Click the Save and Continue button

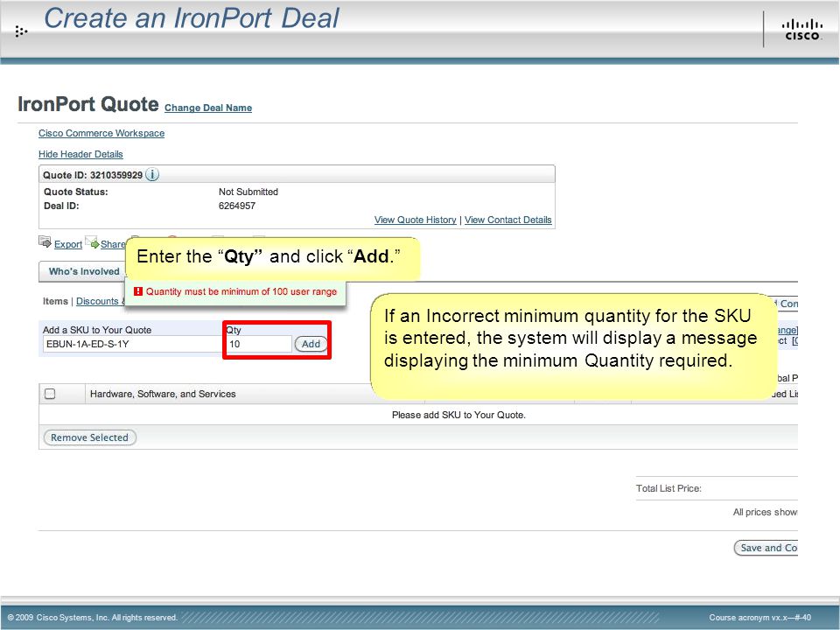tap(766, 548)
